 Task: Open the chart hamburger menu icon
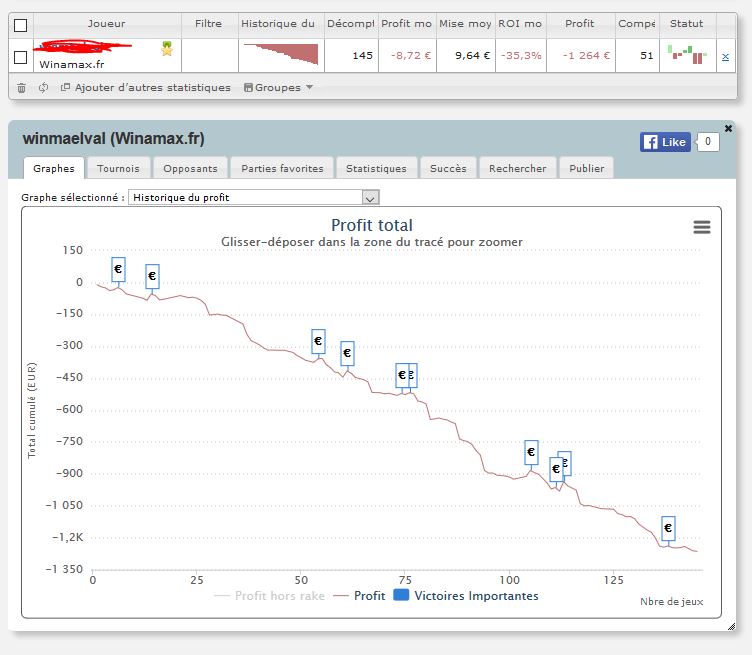(702, 227)
